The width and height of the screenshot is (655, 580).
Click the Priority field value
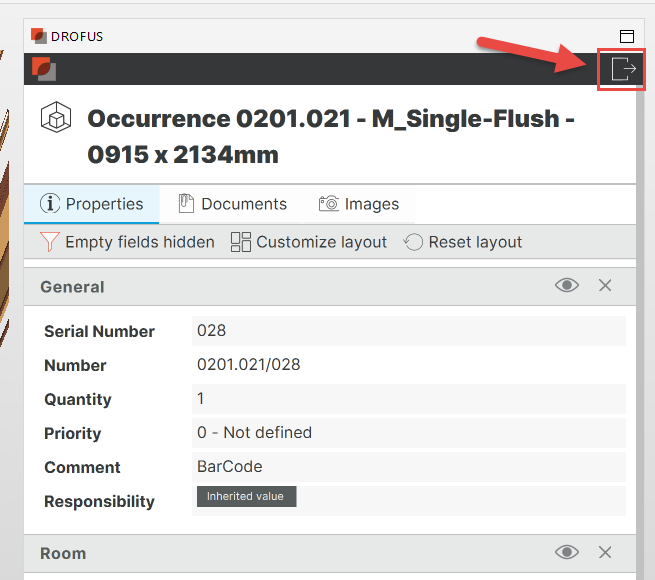(408, 433)
